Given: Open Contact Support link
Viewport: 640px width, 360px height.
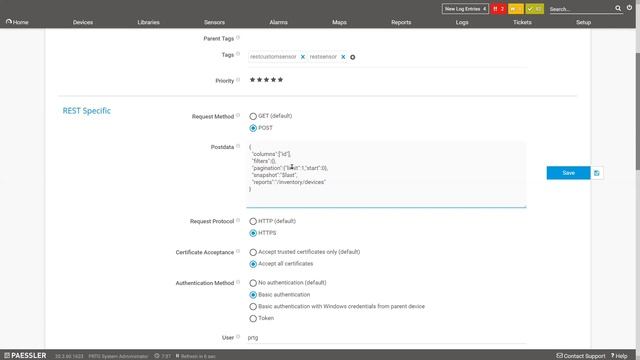Looking at the screenshot, I should pos(581,356).
